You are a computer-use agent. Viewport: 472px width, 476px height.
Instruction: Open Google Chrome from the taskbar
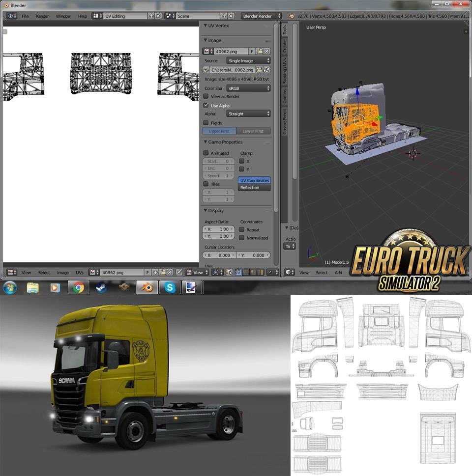pos(78,287)
